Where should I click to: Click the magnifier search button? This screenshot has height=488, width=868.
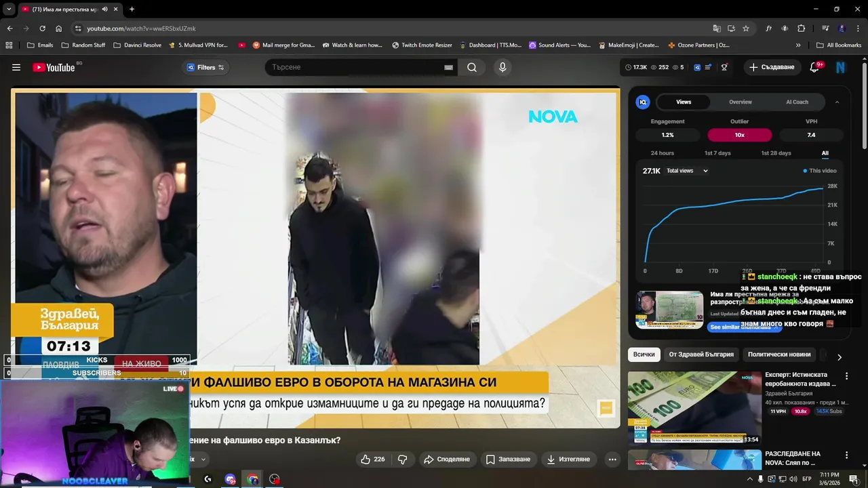pyautogui.click(x=472, y=67)
